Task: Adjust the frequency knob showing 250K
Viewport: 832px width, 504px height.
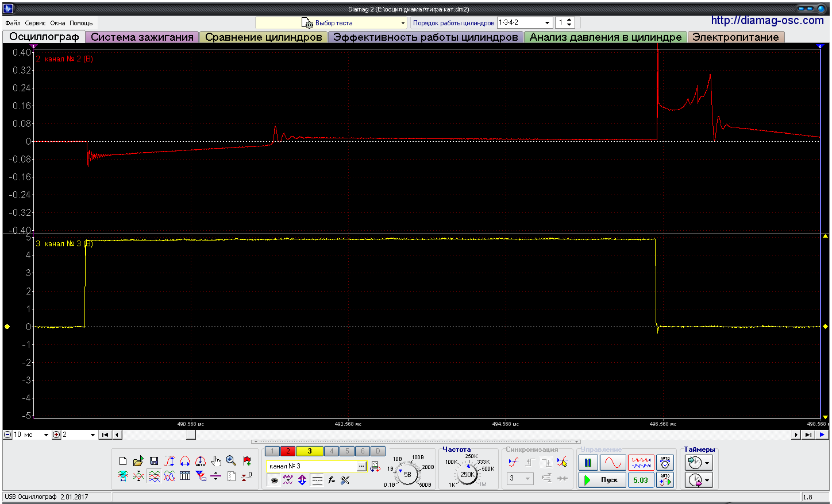Action: click(x=467, y=474)
